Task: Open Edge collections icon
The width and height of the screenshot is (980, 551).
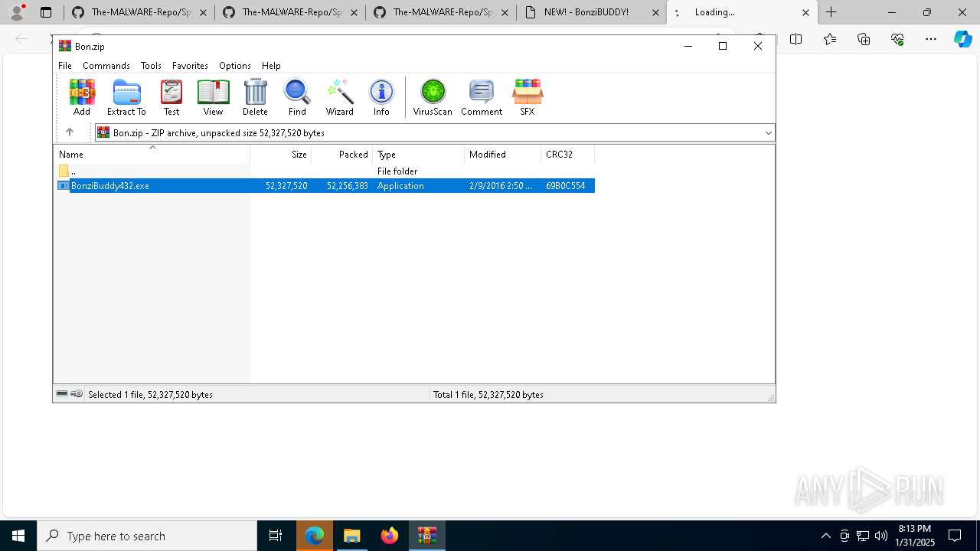Action: coord(864,39)
